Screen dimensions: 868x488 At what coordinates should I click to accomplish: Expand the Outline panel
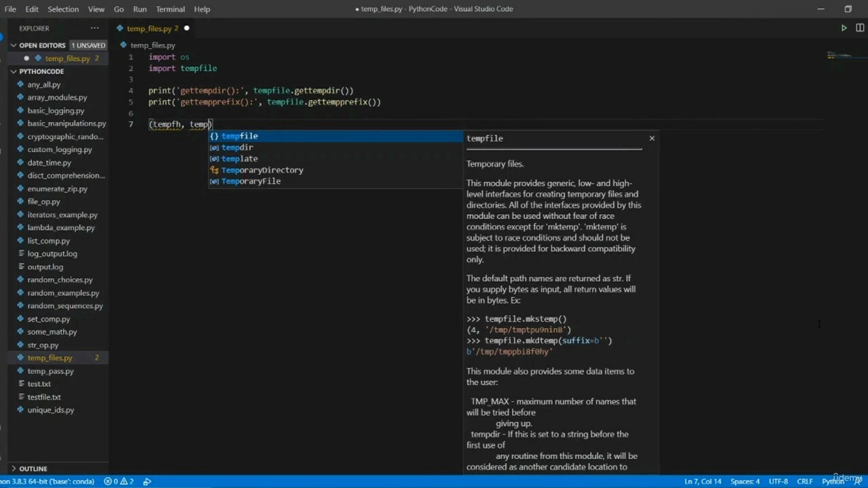(x=33, y=468)
